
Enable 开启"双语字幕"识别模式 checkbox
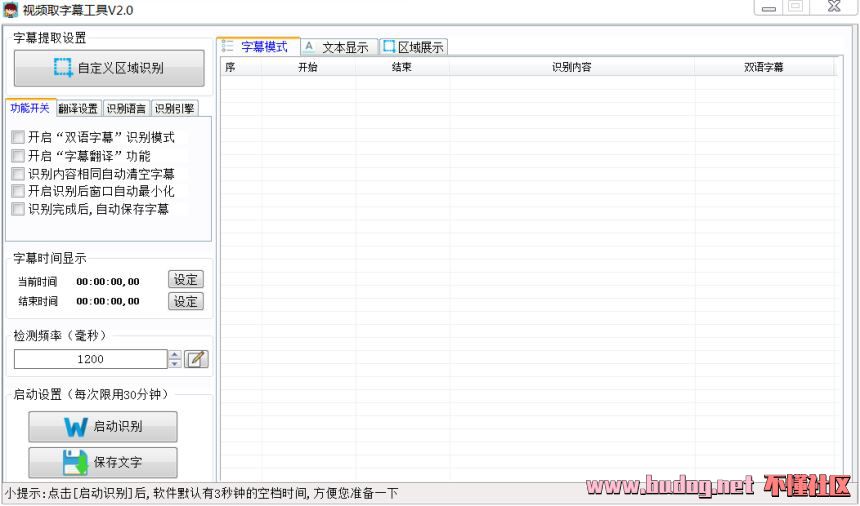click(x=18, y=137)
